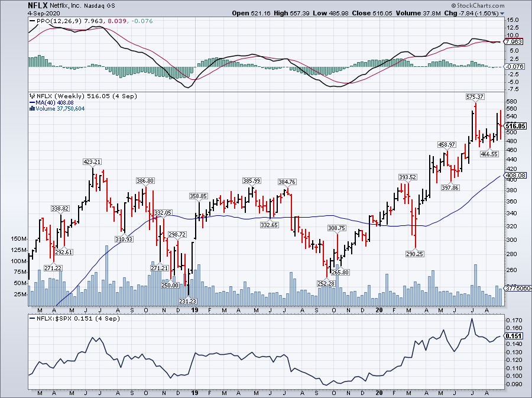
Task: Click the 7.963 tag on PPO right axis
Action: (x=513, y=42)
